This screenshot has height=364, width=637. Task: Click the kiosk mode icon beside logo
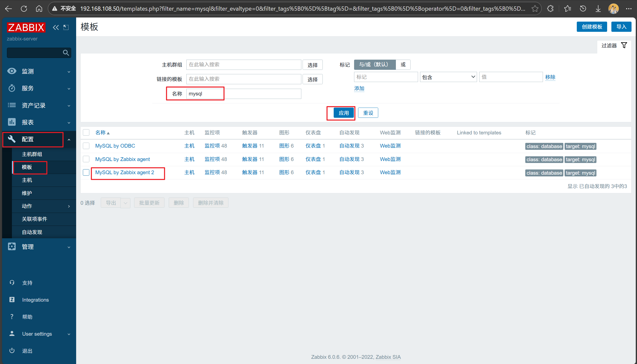pyautogui.click(x=66, y=27)
